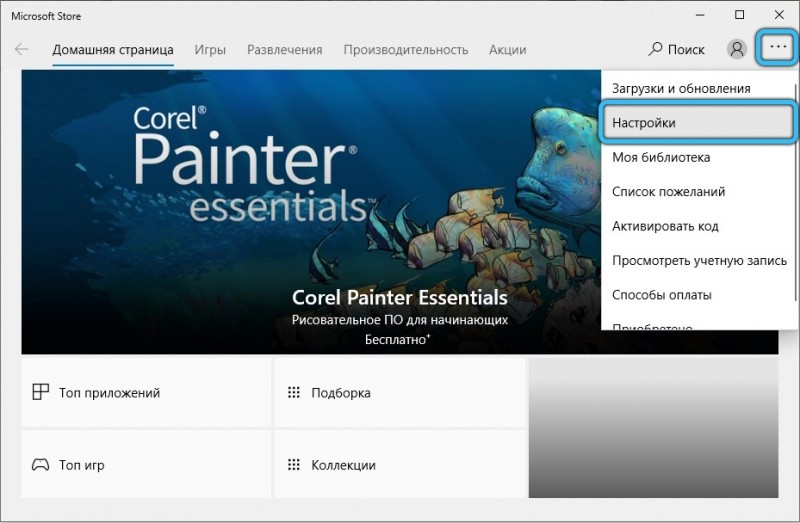Click the back arrow icon
800x523 pixels.
[21, 49]
